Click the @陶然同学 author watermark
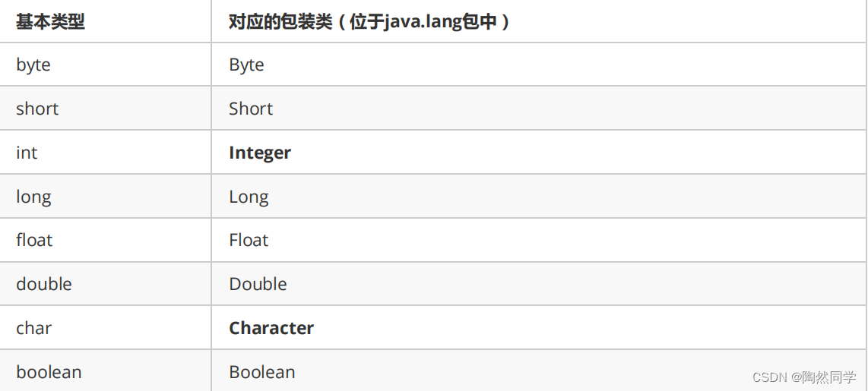868x391 pixels. [823, 377]
